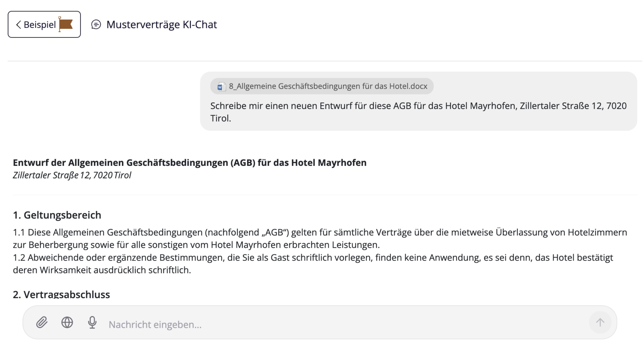Click the paperclip attach file icon

(42, 322)
